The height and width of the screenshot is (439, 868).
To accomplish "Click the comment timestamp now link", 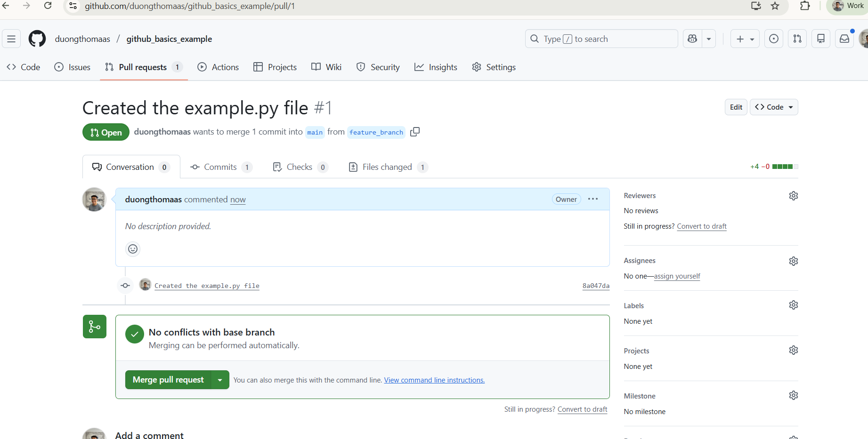I will (238, 200).
